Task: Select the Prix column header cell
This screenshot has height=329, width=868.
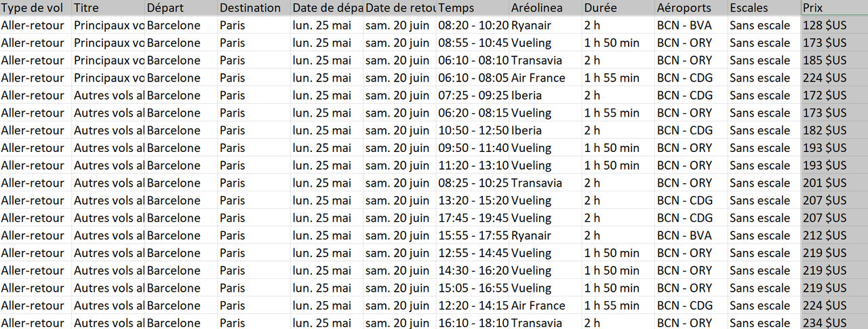Action: pyautogui.click(x=834, y=8)
